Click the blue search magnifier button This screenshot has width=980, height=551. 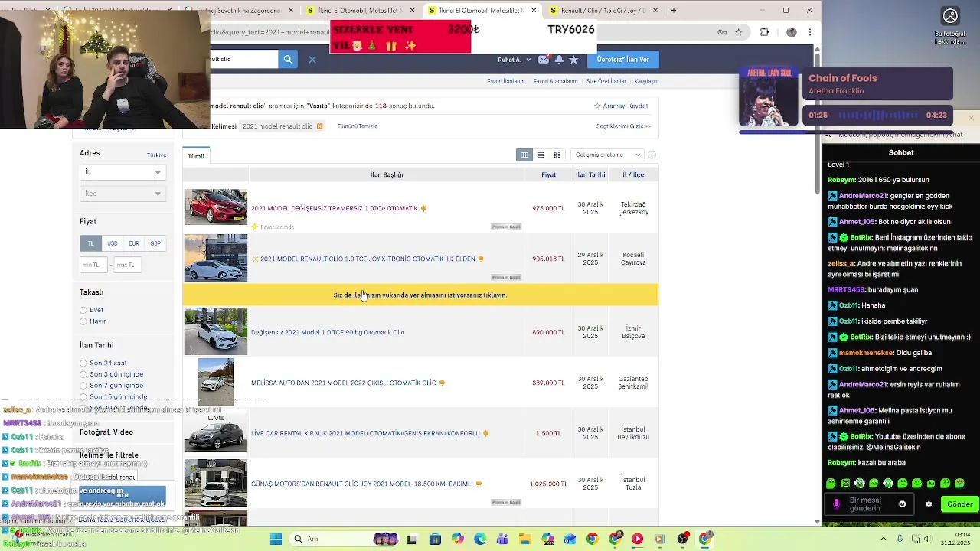288,59
